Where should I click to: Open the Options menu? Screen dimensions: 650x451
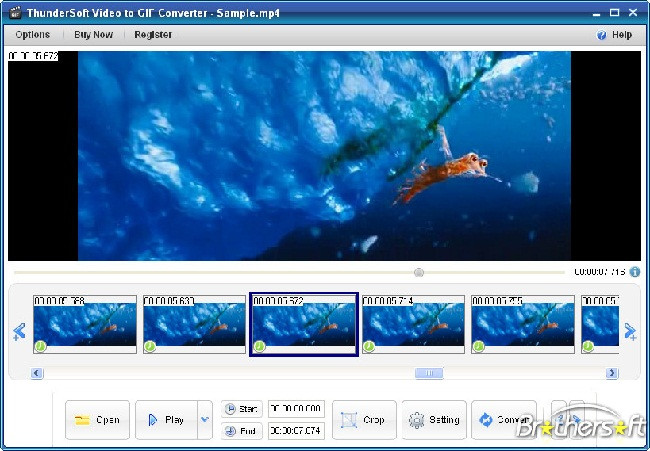[33, 35]
